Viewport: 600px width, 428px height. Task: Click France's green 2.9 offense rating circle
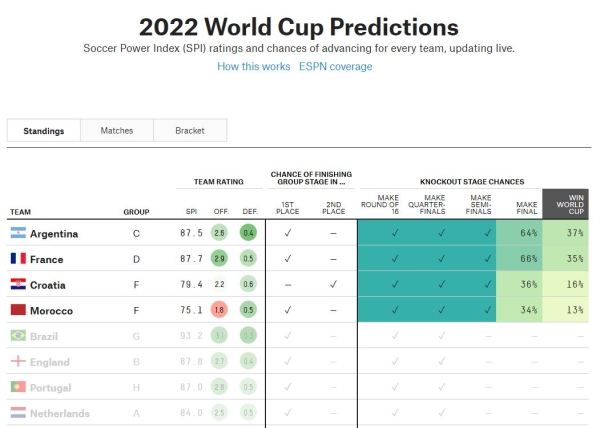[219, 259]
